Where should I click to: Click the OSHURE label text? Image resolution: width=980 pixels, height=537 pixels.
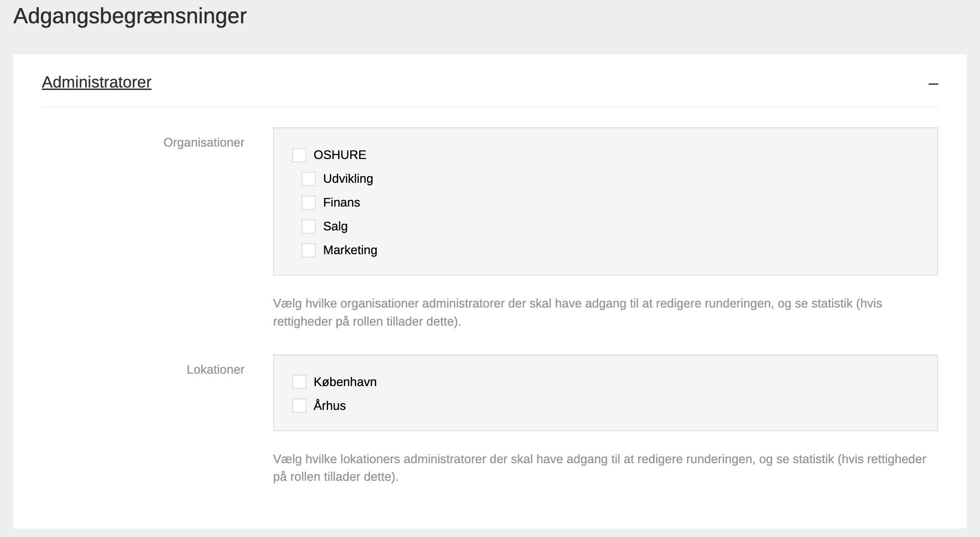340,155
